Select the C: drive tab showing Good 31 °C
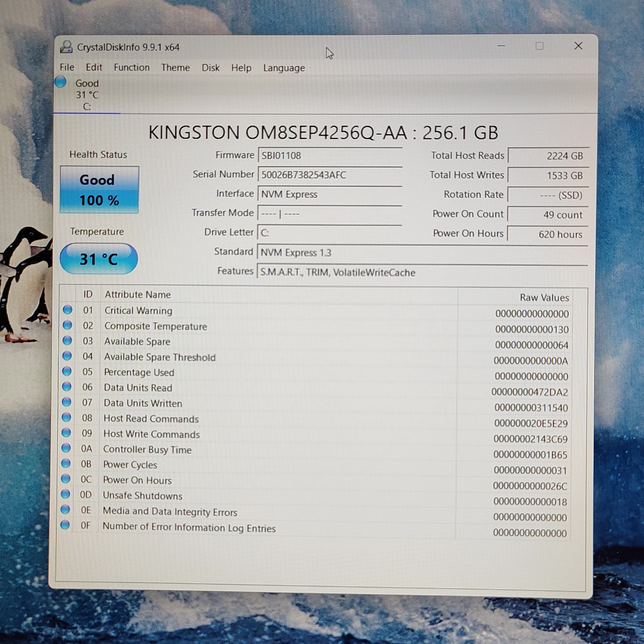The image size is (644, 644). coord(87,95)
